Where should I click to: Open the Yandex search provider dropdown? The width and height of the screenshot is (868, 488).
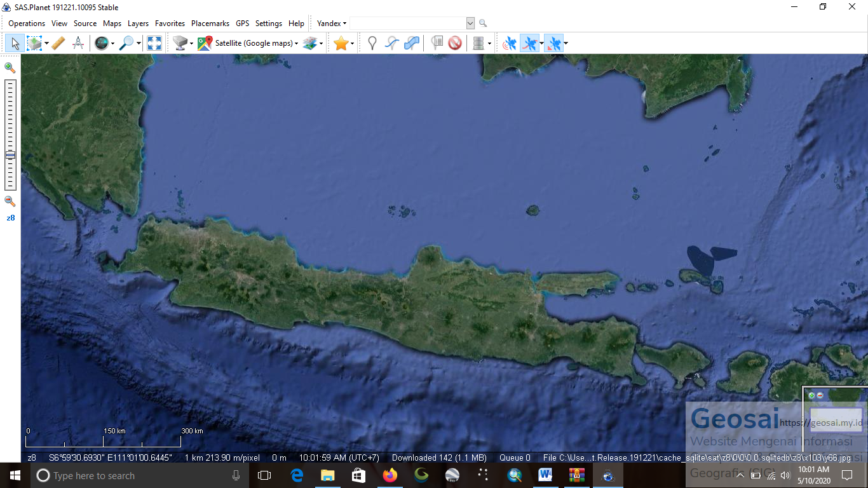click(x=332, y=24)
